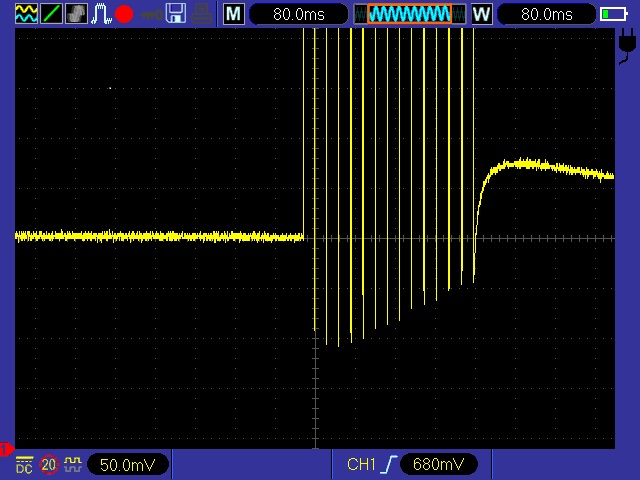Select the dual waveform display icon
Viewport: 640px width, 480px height.
27,13
